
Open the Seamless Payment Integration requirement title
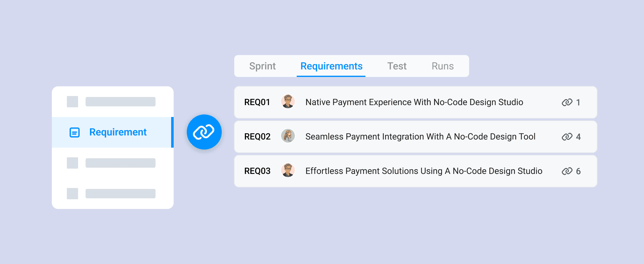pyautogui.click(x=420, y=137)
